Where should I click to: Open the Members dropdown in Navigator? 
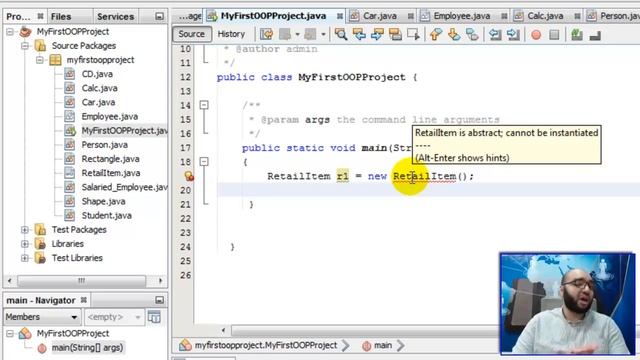click(41, 317)
